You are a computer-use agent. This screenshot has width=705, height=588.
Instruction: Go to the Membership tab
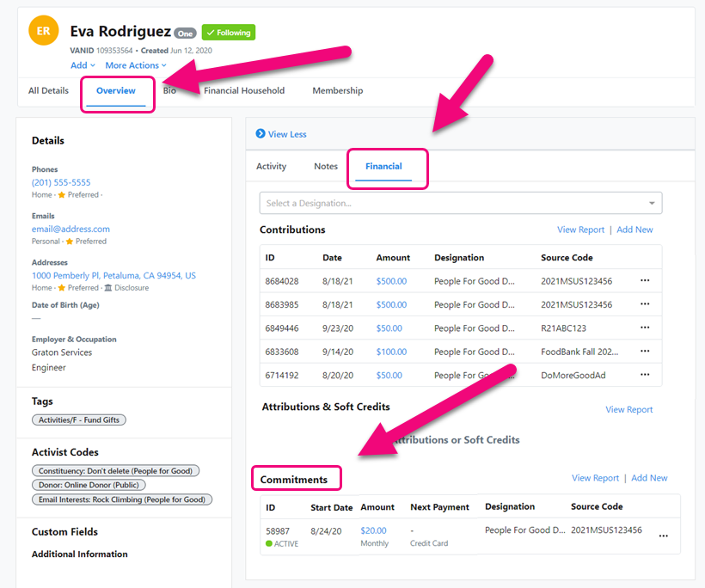coord(338,90)
